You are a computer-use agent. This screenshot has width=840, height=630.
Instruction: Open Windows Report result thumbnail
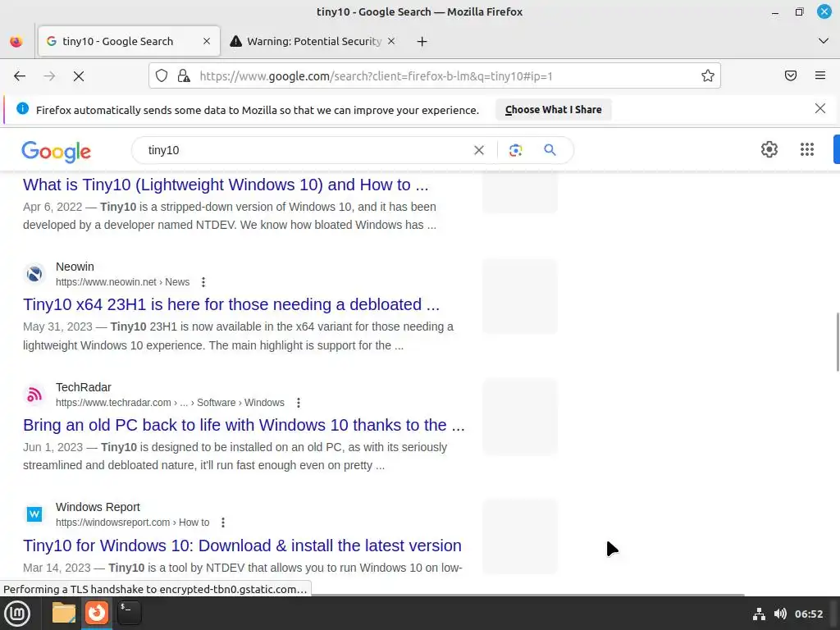point(519,536)
